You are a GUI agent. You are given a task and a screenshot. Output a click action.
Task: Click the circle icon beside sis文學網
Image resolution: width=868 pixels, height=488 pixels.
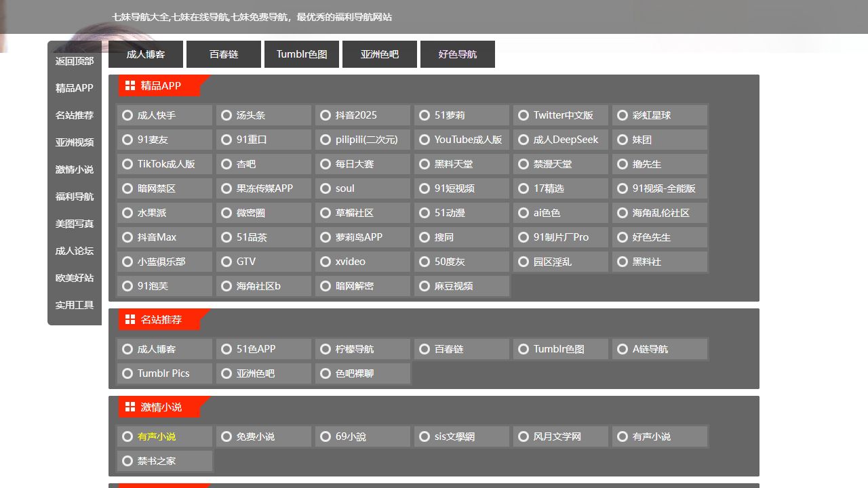pos(425,436)
